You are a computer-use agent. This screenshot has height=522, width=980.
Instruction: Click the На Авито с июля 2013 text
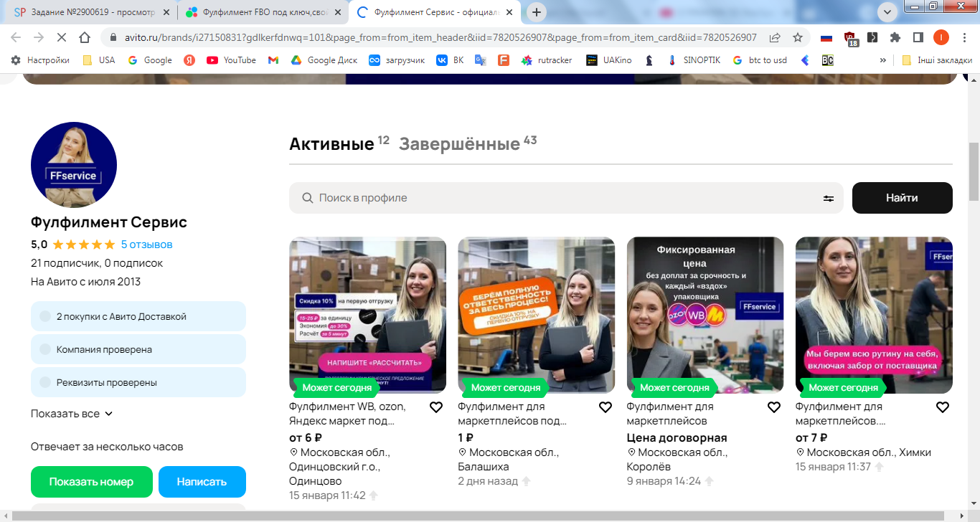pyautogui.click(x=85, y=282)
